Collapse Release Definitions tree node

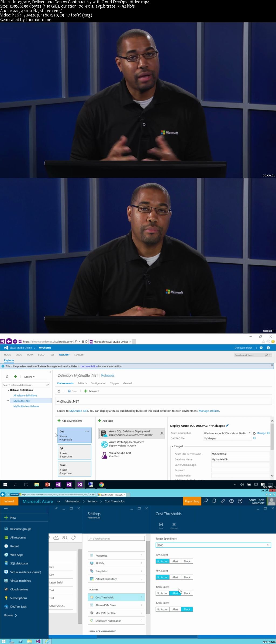(9, 390)
